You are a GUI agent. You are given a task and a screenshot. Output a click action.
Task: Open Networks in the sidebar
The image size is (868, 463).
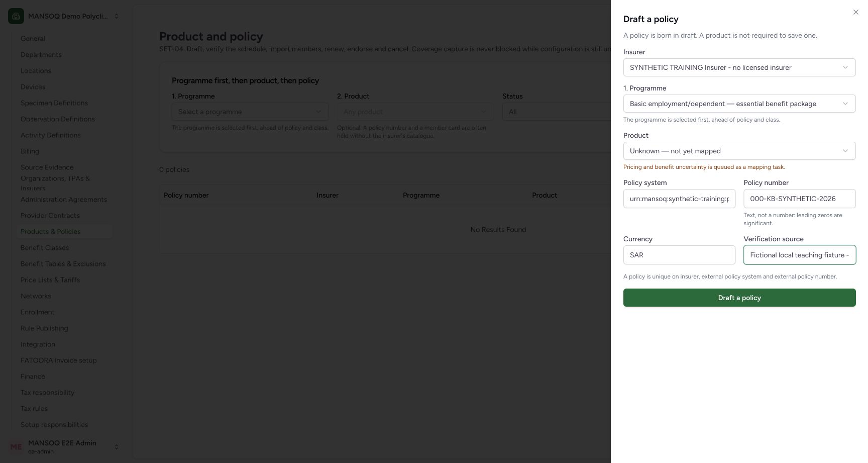point(36,296)
